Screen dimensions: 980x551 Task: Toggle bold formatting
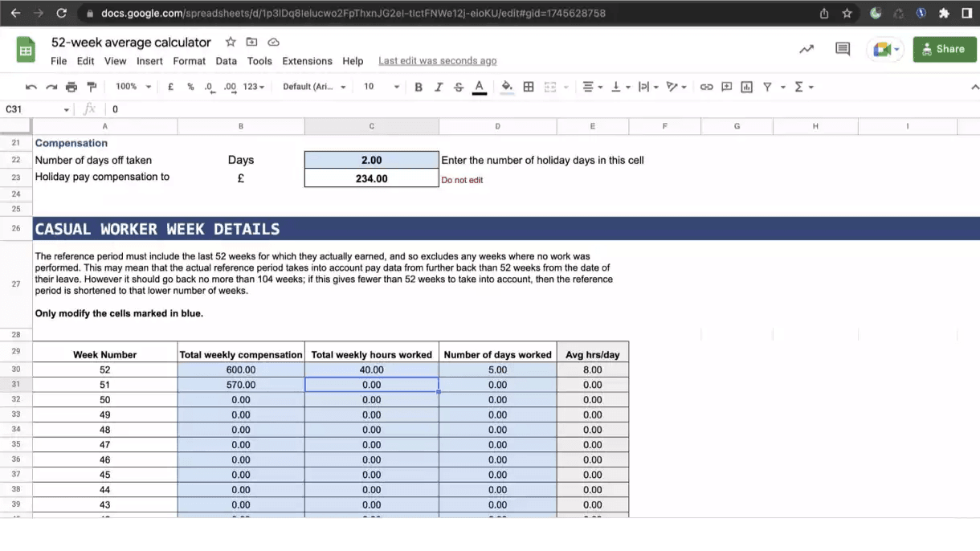coord(419,87)
